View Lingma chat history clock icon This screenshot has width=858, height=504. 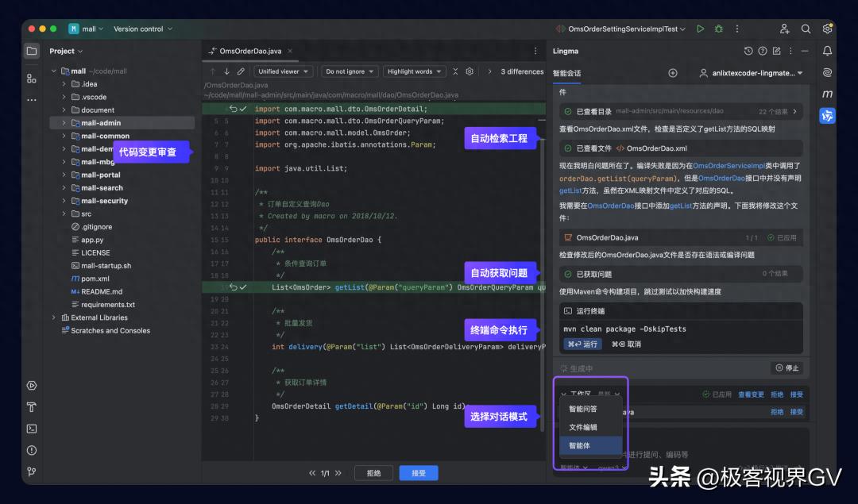[748, 52]
